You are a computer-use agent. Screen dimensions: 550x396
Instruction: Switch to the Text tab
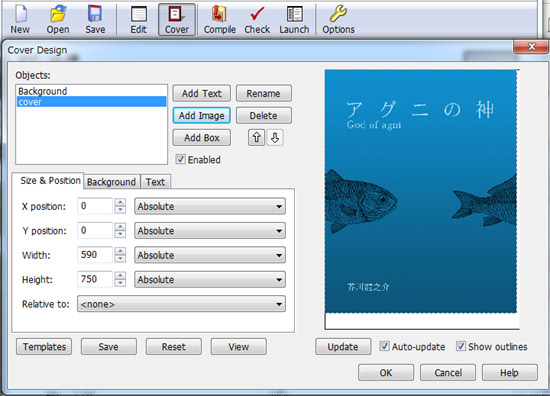pos(155,182)
